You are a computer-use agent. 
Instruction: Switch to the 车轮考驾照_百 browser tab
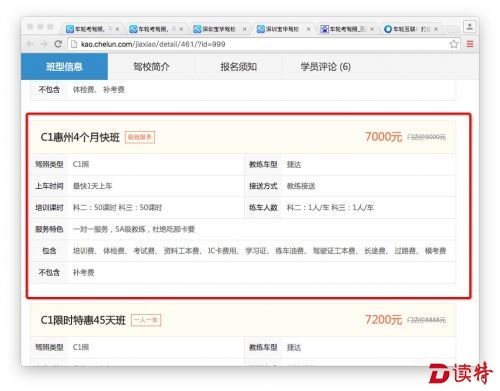(347, 29)
